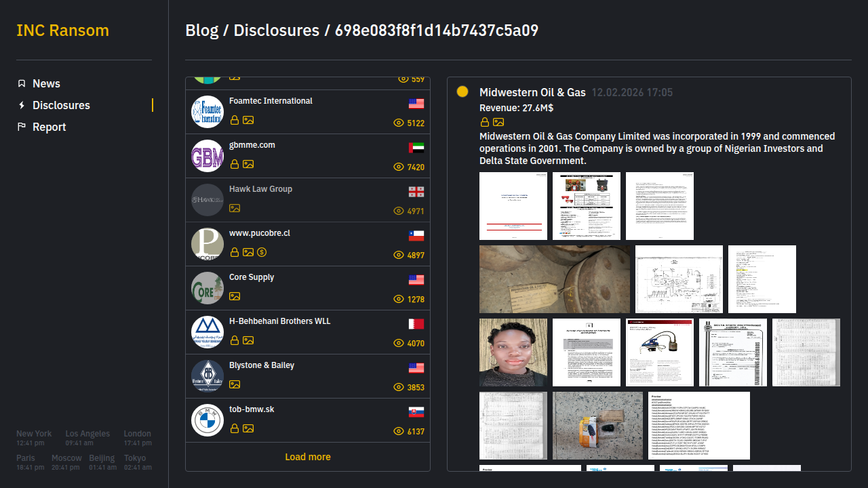
Task: Click the image icon below Revenue in detail panel
Action: [x=498, y=122]
